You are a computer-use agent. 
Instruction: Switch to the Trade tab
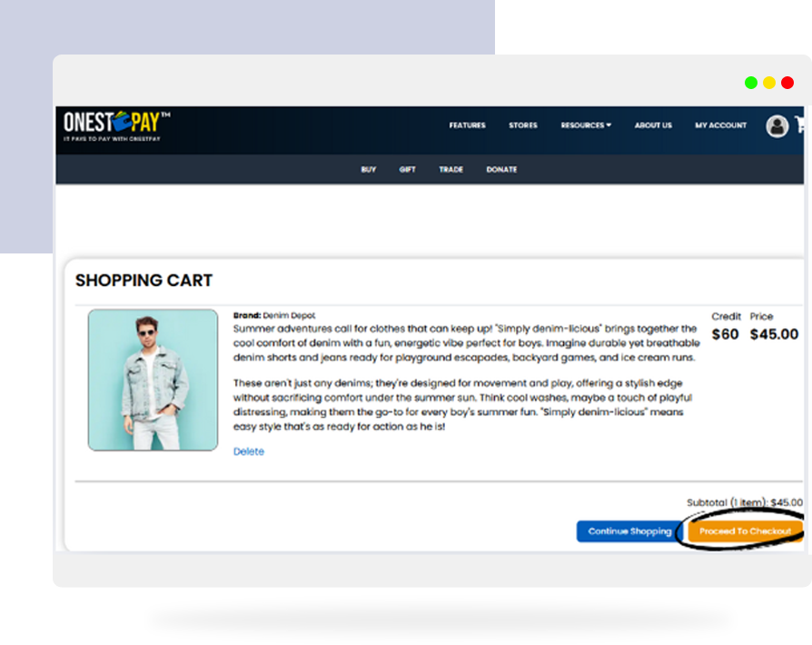tap(451, 170)
